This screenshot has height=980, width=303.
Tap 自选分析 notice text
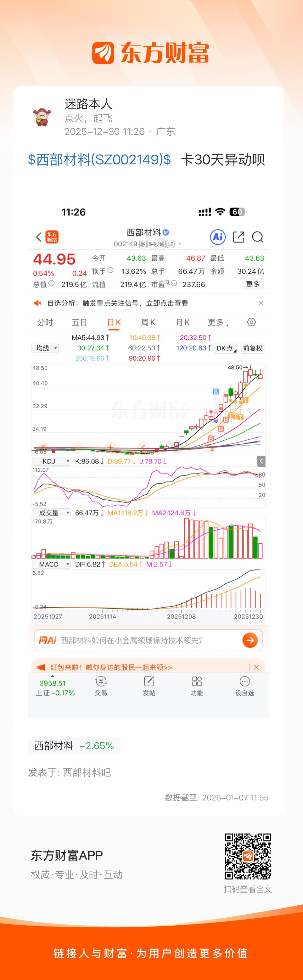[117, 303]
